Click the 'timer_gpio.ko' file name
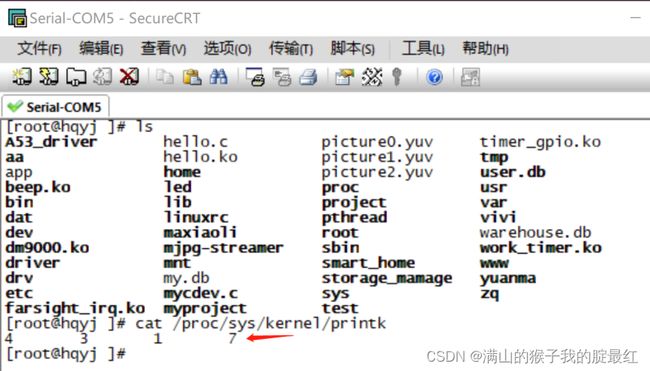The image size is (650, 371). click(540, 142)
